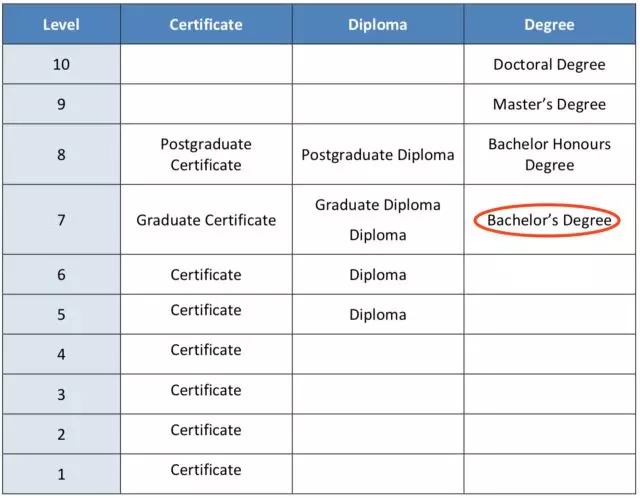Click the Level column header
This screenshot has width=640, height=498.
coord(61,25)
